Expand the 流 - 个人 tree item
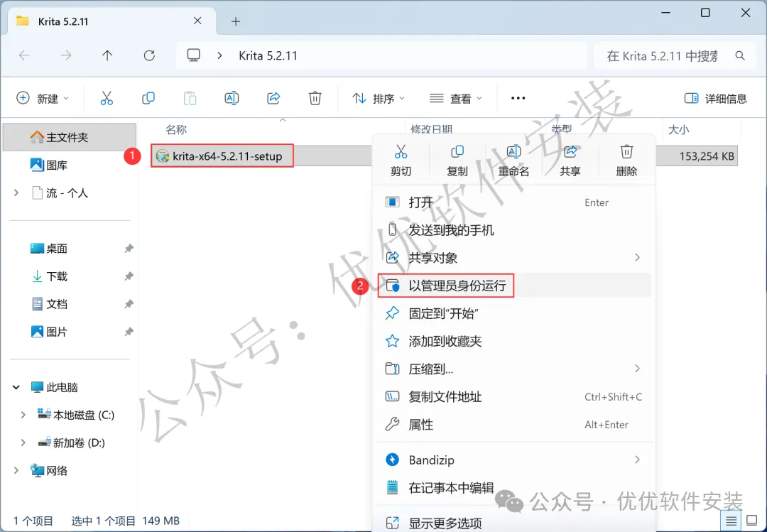767x532 pixels. [x=16, y=192]
